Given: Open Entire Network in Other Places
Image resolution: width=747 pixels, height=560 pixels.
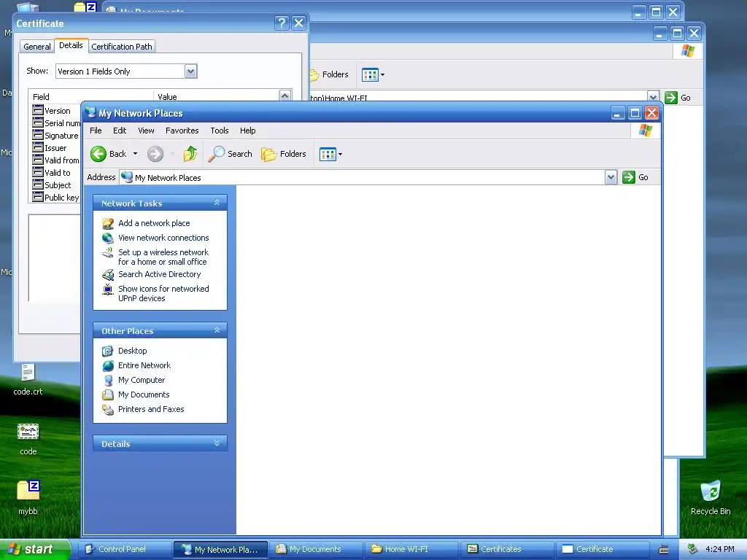Looking at the screenshot, I should [144, 365].
